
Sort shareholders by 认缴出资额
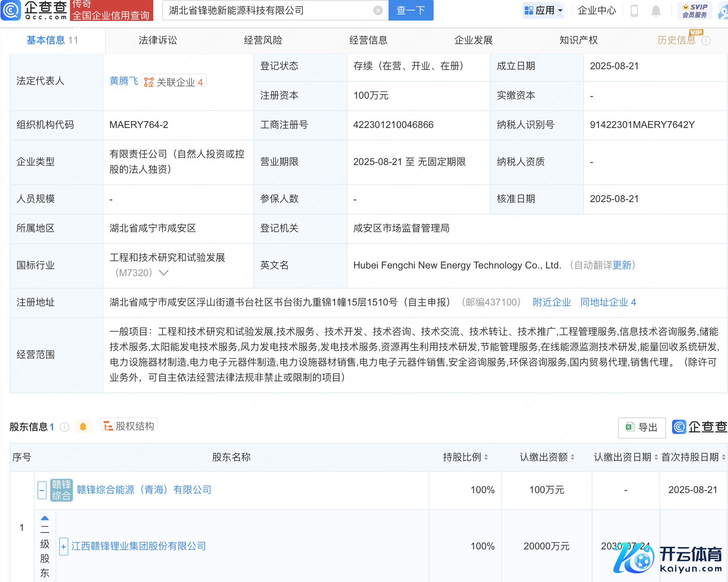[572, 457]
